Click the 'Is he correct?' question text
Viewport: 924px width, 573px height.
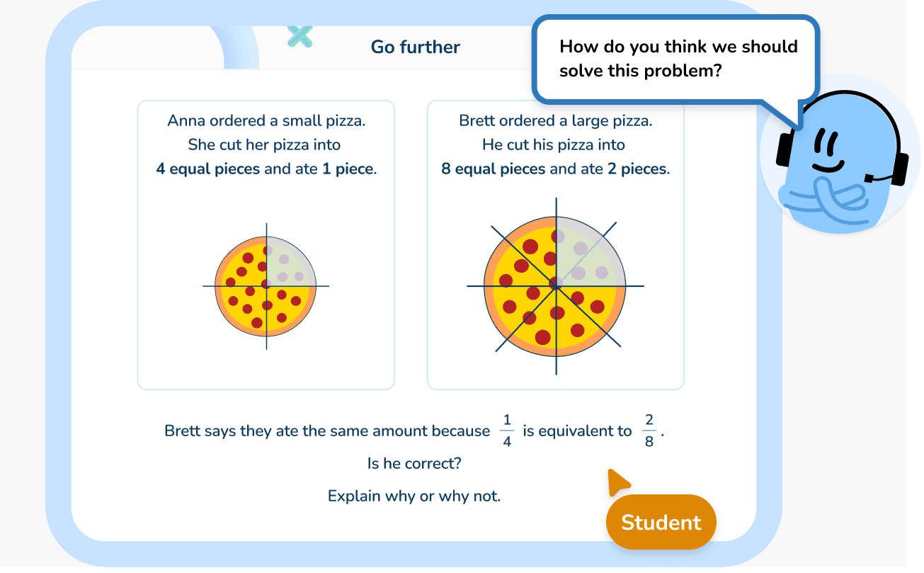tap(414, 464)
